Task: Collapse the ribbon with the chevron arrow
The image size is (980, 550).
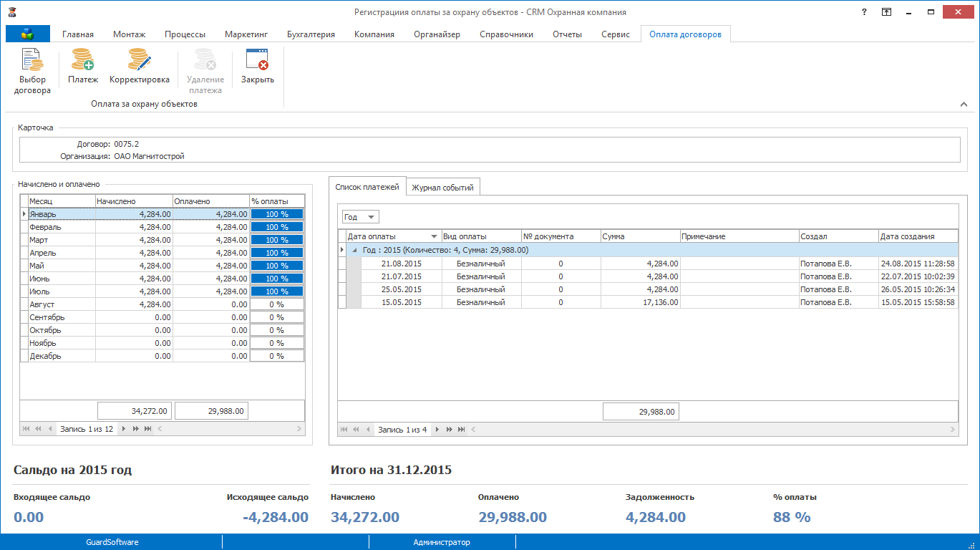Action: (964, 105)
